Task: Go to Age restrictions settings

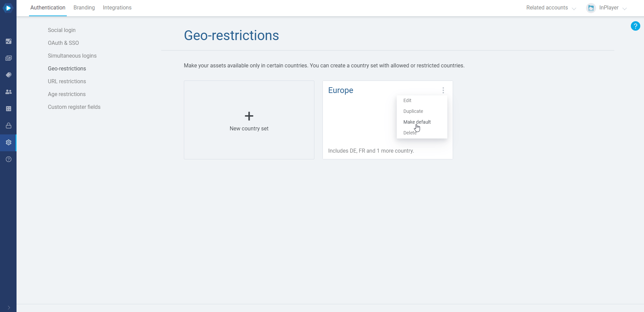Action: [x=66, y=94]
